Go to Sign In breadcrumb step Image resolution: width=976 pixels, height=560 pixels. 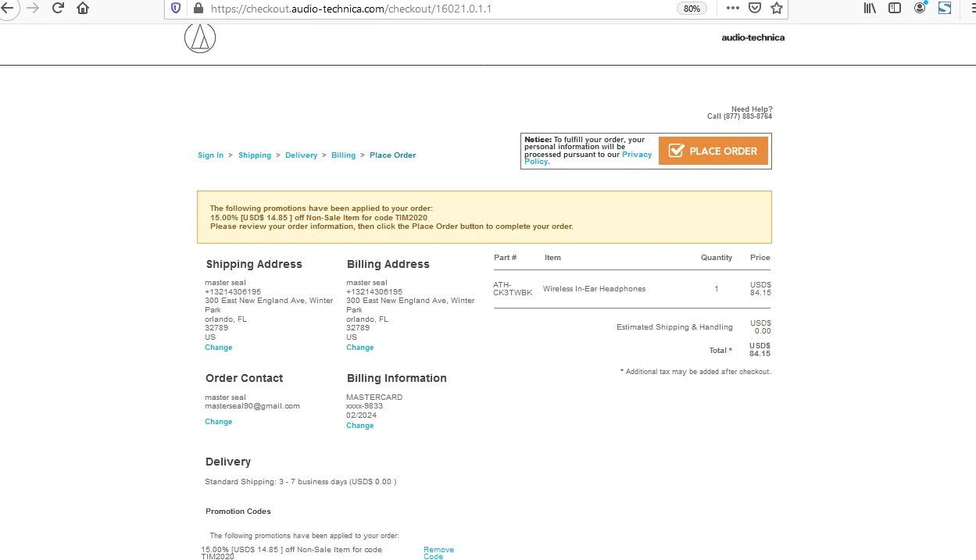tap(210, 155)
